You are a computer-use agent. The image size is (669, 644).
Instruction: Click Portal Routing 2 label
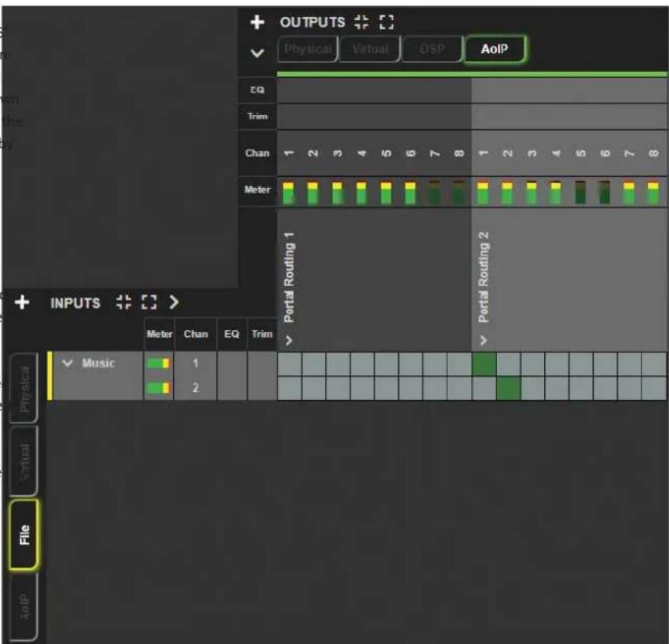(483, 277)
